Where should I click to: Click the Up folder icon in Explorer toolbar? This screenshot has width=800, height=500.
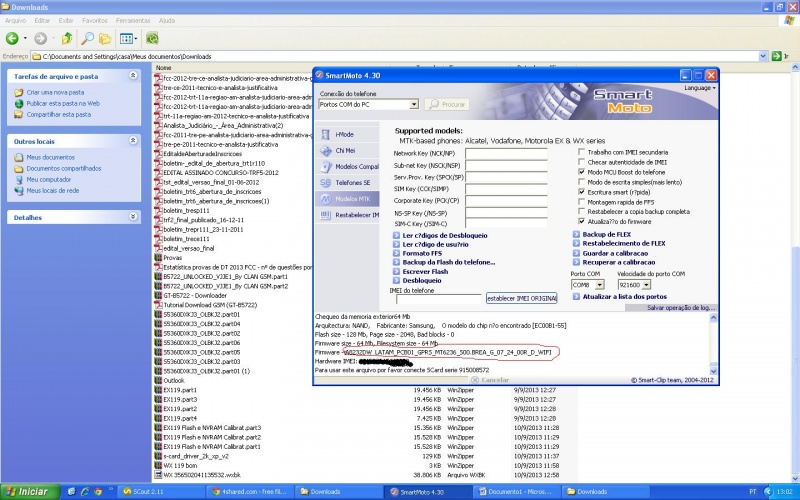click(x=67, y=38)
